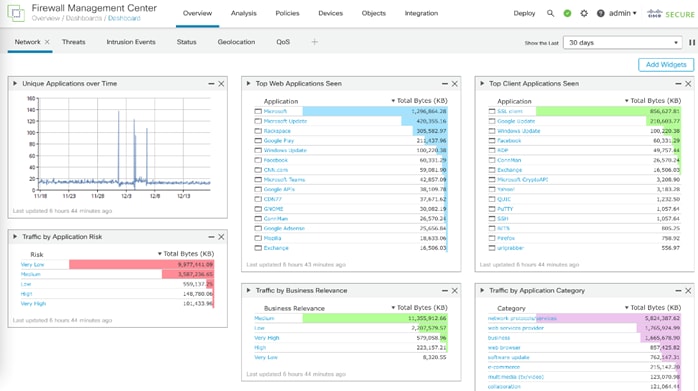The image size is (698, 391).
Task: Click the Firewall Management Center logo icon
Action: click(16, 13)
